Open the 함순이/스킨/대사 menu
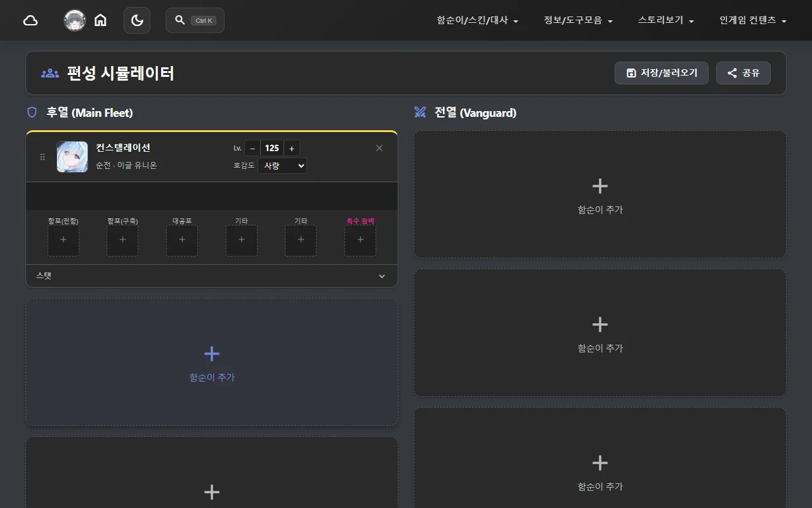812x508 pixels. [x=478, y=20]
